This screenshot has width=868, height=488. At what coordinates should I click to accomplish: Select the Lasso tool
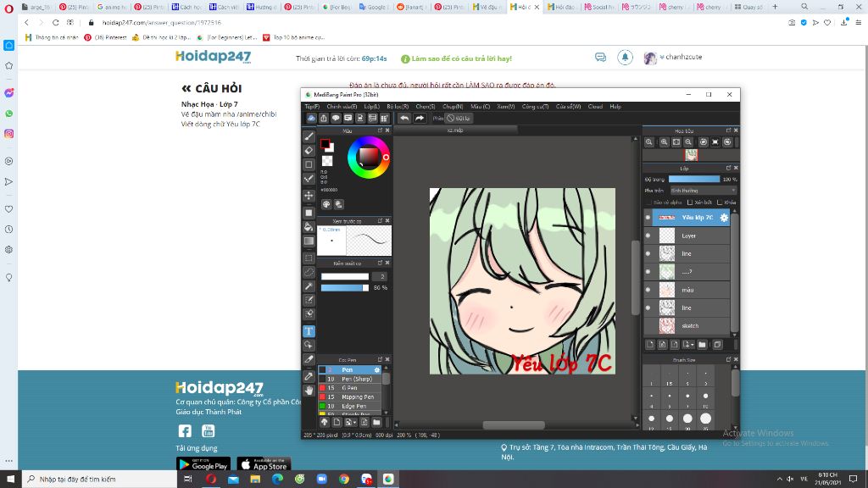309,272
